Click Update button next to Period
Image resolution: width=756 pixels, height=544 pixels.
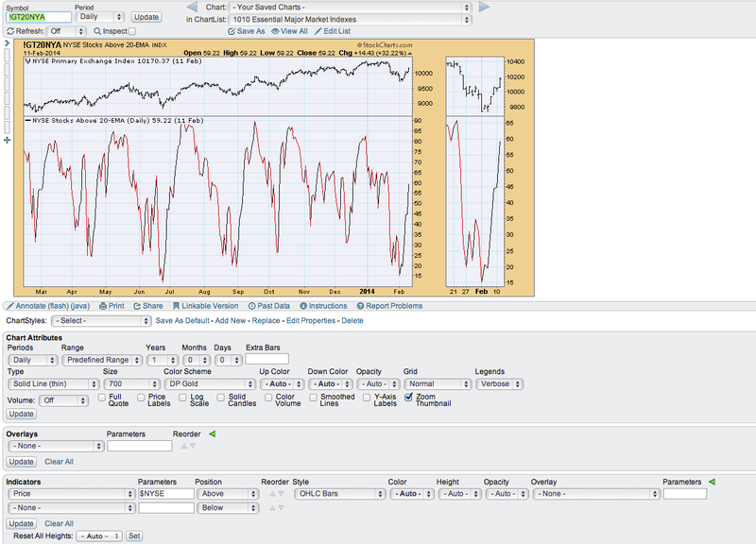(x=146, y=17)
